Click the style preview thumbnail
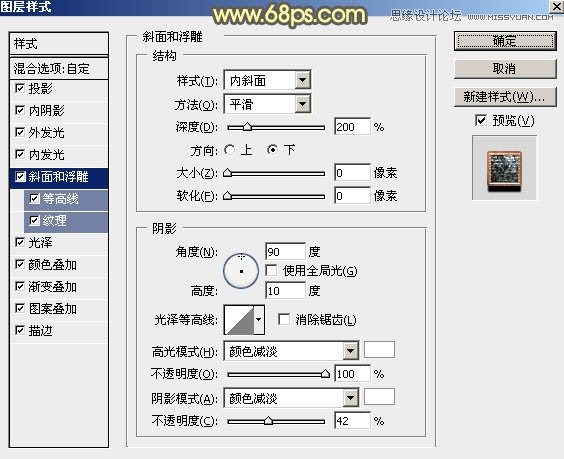 click(x=504, y=168)
